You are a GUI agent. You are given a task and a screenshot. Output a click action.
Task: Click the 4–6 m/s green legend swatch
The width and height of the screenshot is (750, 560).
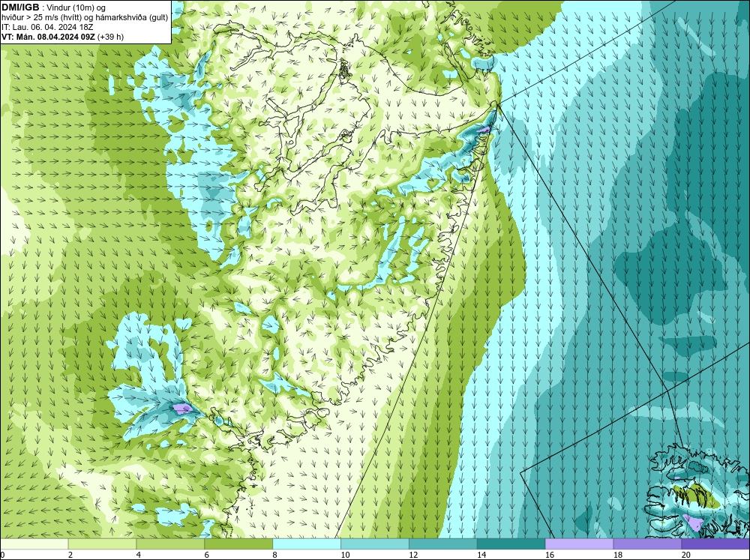[x=170, y=544]
